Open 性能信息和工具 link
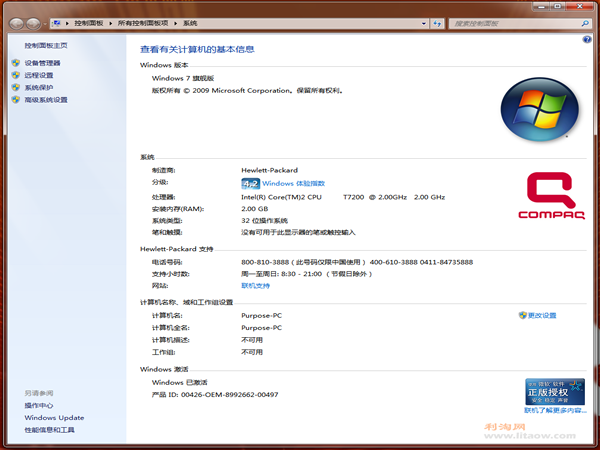600x450 pixels. coord(49,430)
